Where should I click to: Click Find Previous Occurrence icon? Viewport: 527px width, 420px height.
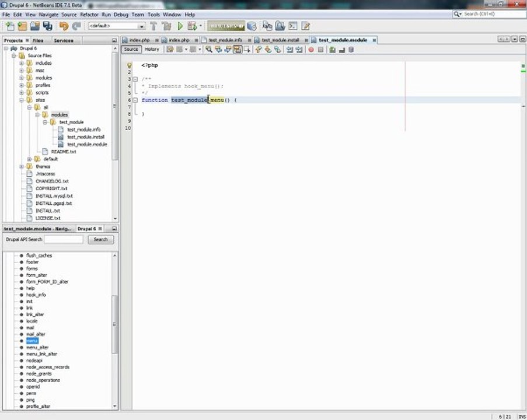(218, 50)
